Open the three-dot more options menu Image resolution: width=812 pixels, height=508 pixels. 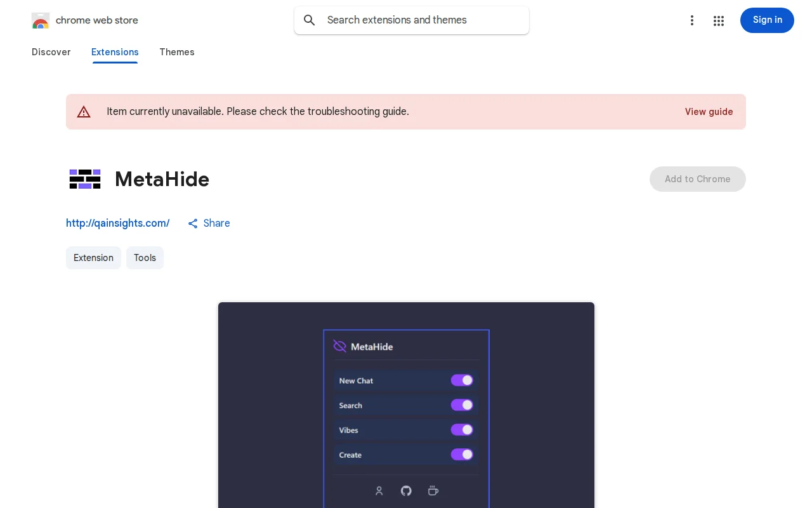(x=692, y=20)
